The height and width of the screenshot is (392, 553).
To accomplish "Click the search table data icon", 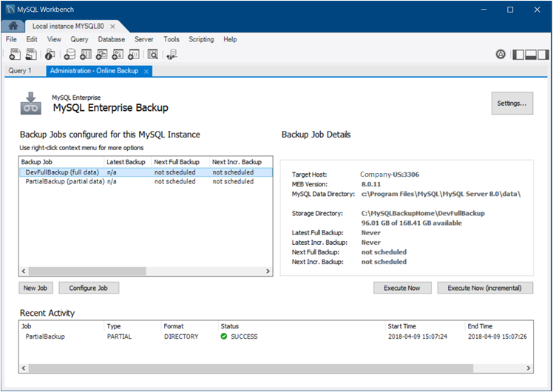I will (152, 54).
